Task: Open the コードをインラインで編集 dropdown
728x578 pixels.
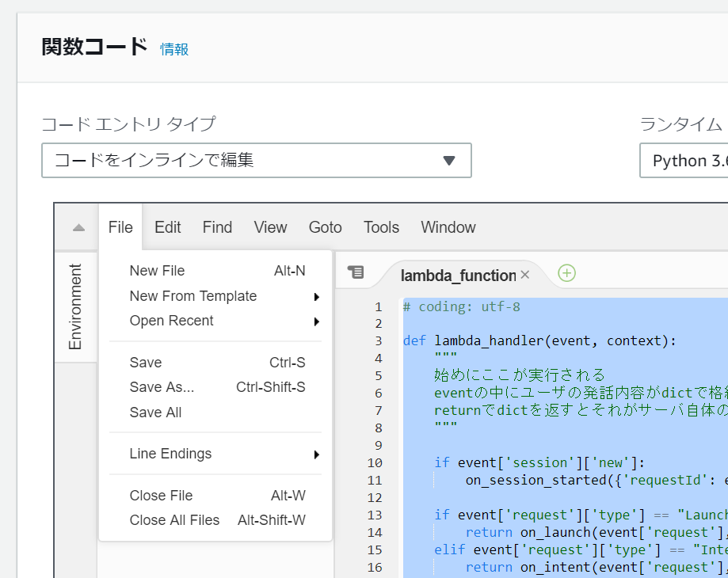Action: (256, 161)
